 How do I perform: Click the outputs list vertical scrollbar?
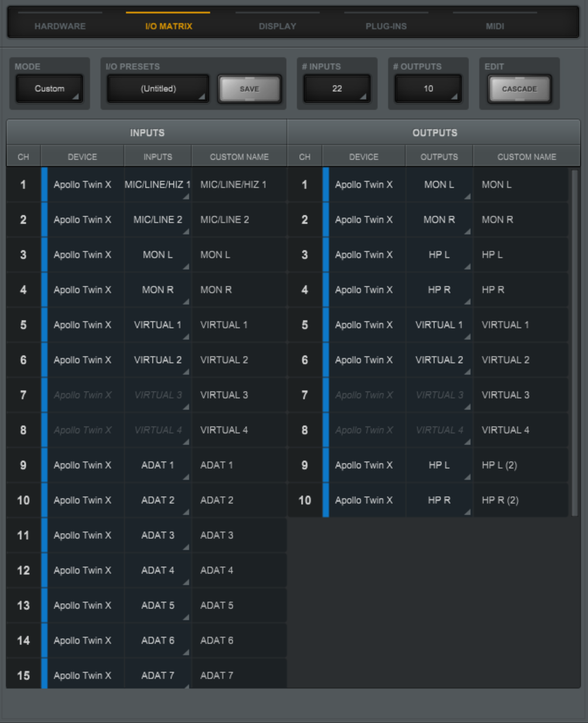tap(575, 343)
